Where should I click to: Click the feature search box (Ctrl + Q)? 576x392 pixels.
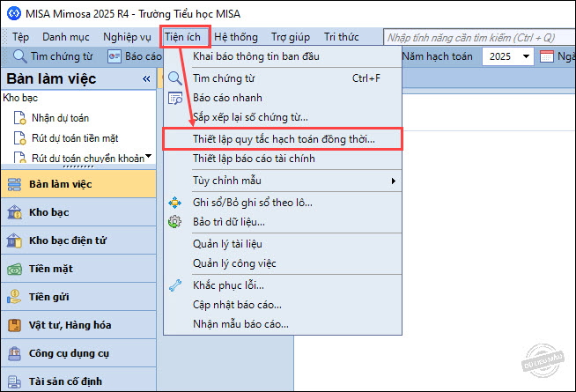click(x=479, y=38)
